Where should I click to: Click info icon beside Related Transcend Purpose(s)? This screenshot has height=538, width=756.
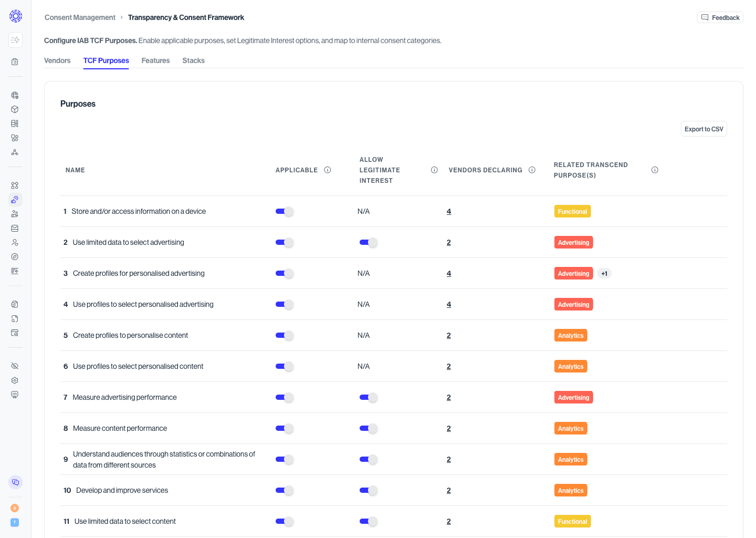click(x=655, y=170)
